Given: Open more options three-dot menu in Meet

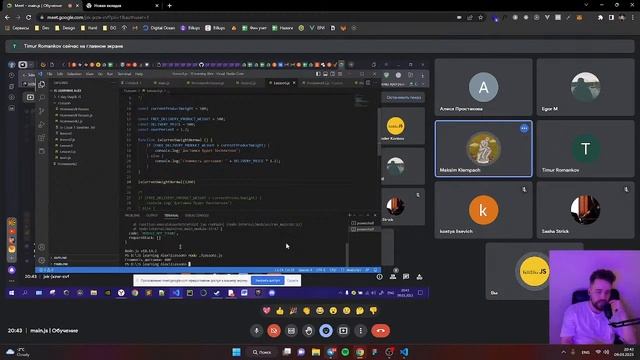Looking at the screenshot, I should pos(360,331).
